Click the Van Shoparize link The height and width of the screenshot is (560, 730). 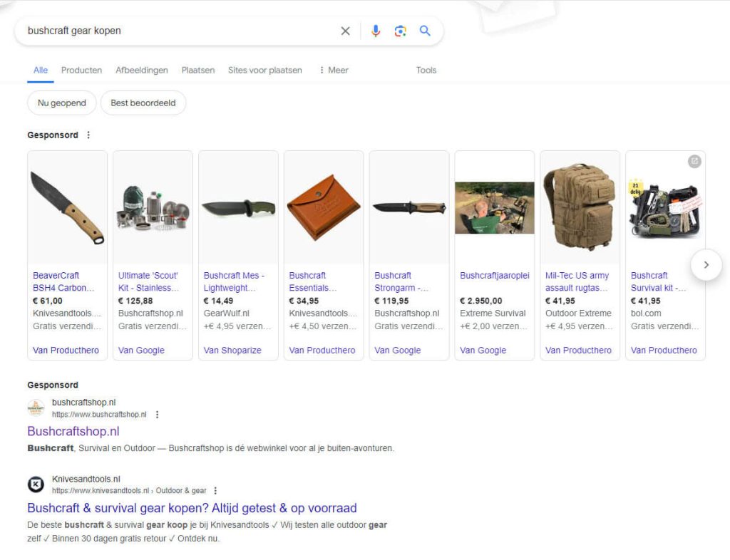(232, 351)
